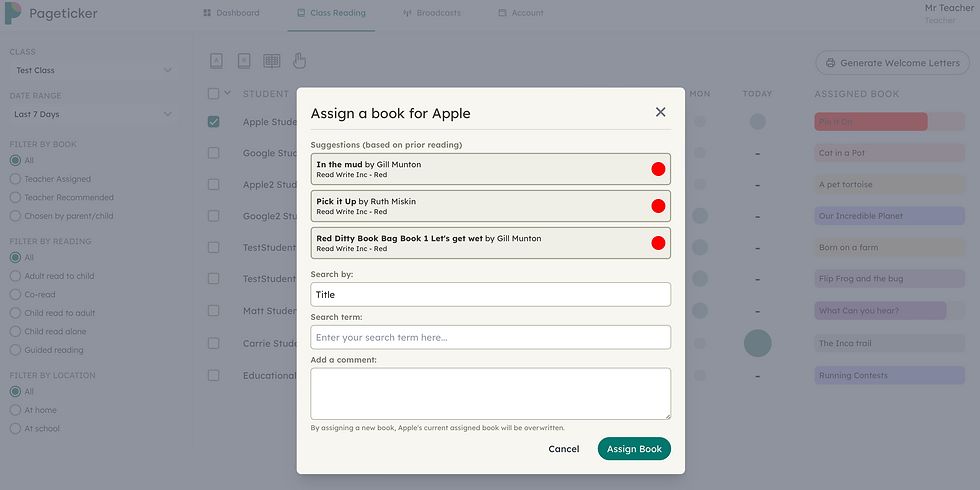The height and width of the screenshot is (490, 980).
Task: Click the Dashboard grid icon
Action: pyautogui.click(x=208, y=12)
